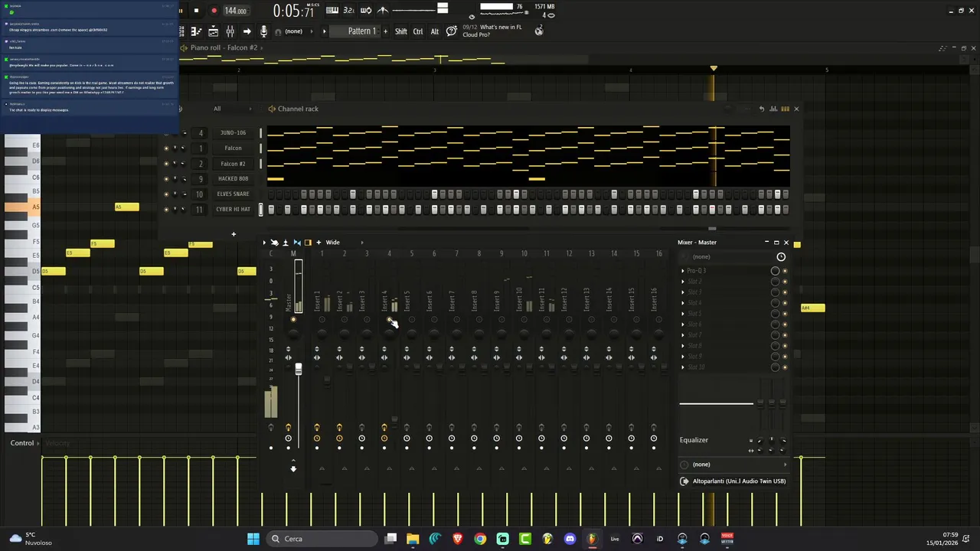
Task: Add channel with plus in Channel rack
Action: (x=234, y=234)
